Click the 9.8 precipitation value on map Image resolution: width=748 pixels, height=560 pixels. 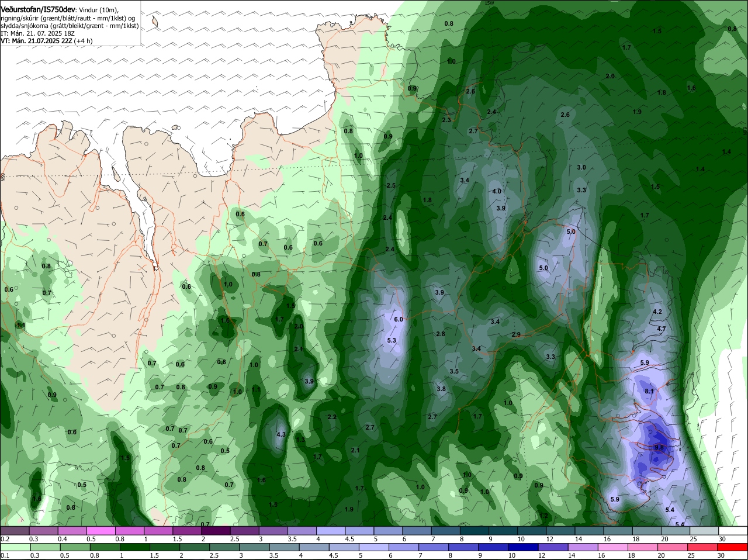tap(659, 447)
